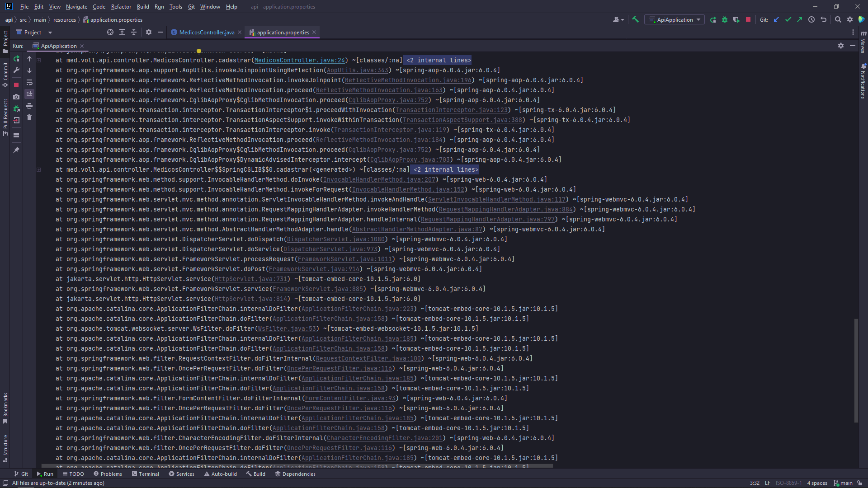Screen dimensions: 868x488
Task: Toggle scroll to end of console
Action: 29,94
